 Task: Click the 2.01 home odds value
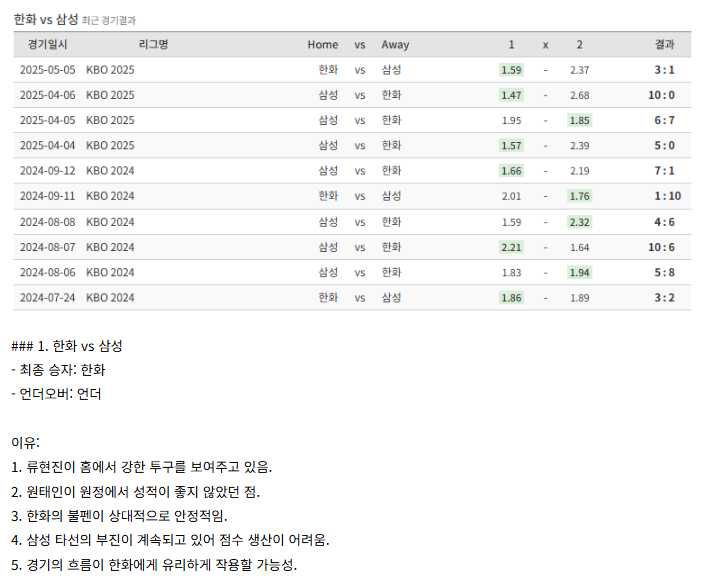[511, 196]
